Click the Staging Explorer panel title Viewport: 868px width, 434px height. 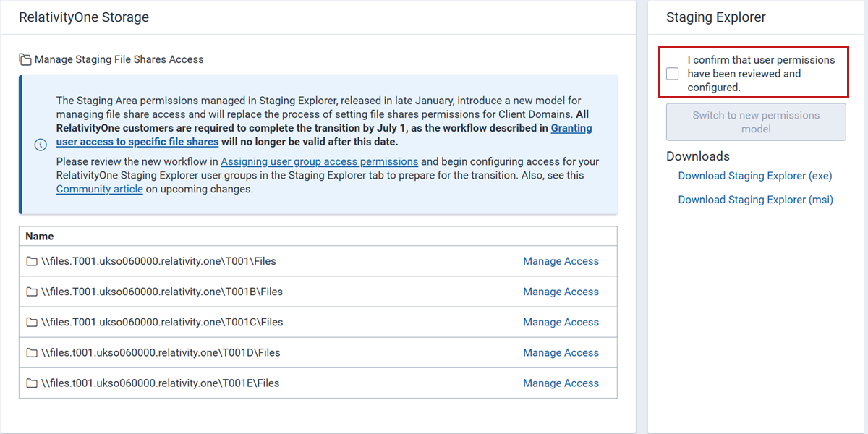coord(716,17)
